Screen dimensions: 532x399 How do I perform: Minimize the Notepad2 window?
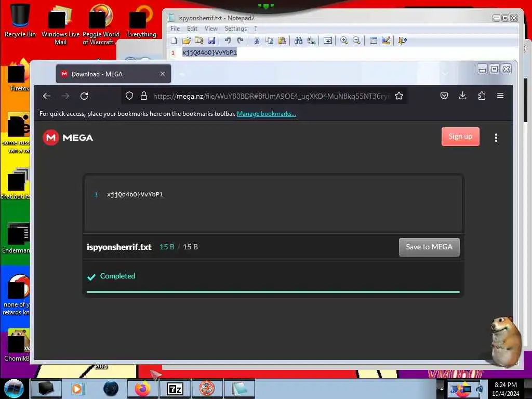point(496,18)
